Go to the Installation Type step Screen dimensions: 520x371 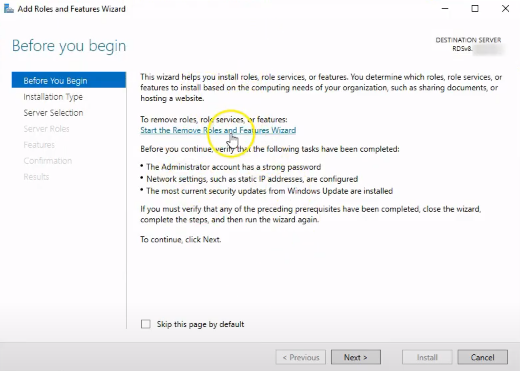53,97
